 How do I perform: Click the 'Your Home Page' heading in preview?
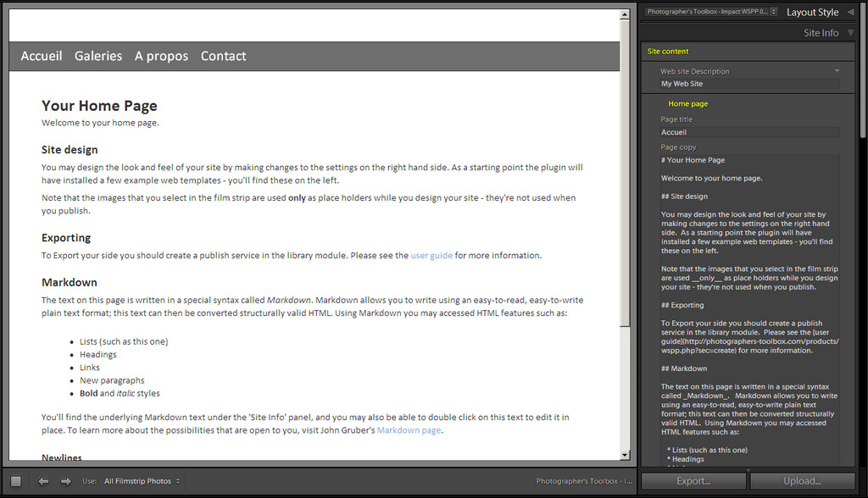(x=99, y=106)
